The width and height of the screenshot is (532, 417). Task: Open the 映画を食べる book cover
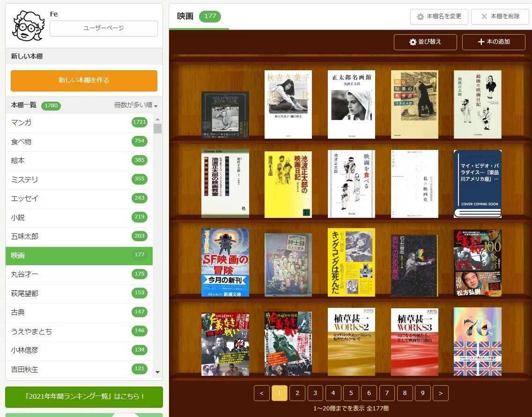[x=351, y=184]
